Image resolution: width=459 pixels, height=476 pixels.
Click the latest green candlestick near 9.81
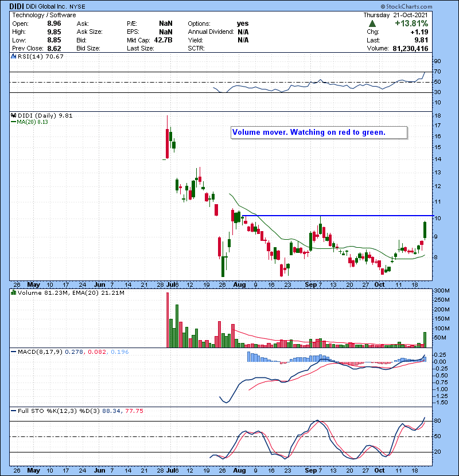(425, 230)
